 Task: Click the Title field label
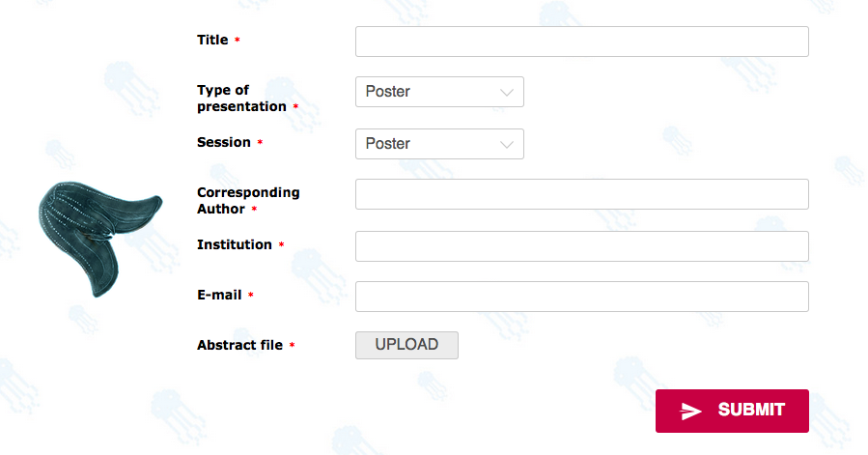coord(212,40)
